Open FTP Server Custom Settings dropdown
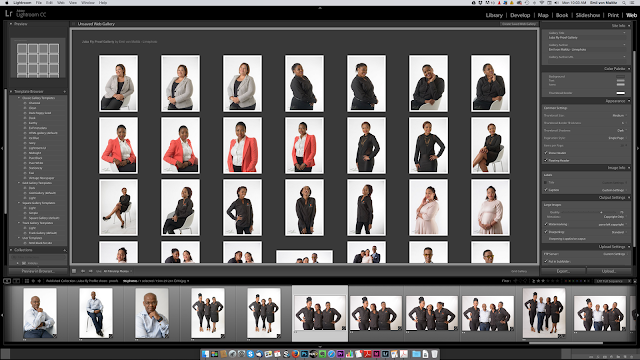The image size is (640, 360). (615, 254)
